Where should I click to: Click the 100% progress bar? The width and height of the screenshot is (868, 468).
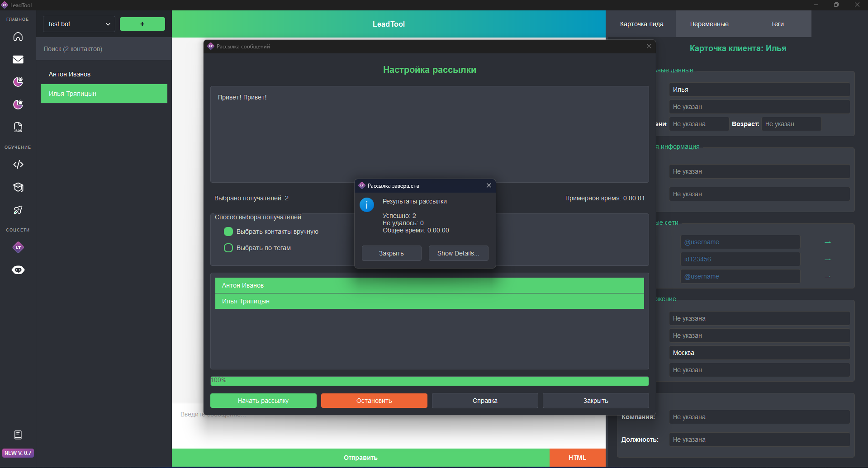(430, 381)
